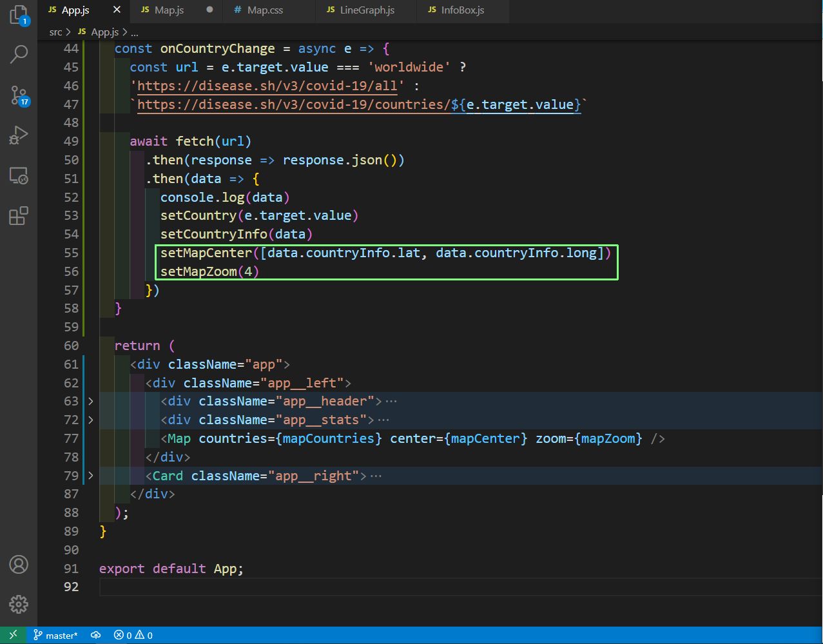Open the Accounts icon
The image size is (823, 644).
pos(19,565)
